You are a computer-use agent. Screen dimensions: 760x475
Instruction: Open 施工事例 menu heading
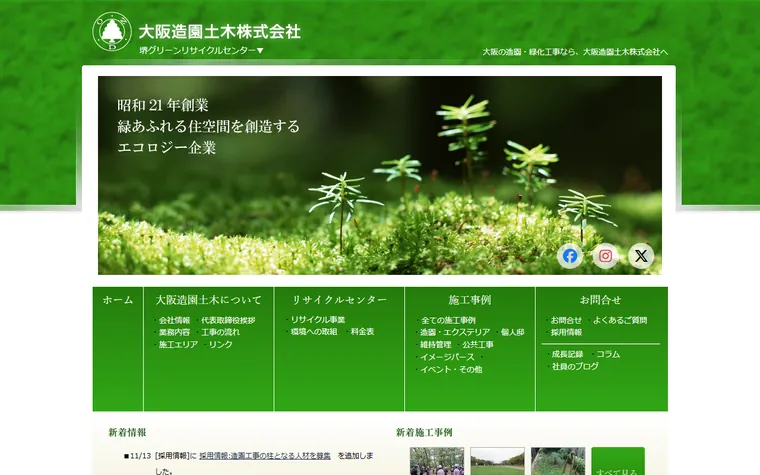click(x=470, y=300)
